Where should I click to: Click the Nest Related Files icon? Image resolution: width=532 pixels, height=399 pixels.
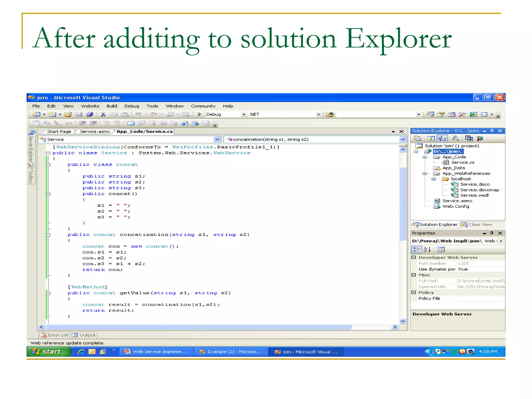tap(442, 138)
